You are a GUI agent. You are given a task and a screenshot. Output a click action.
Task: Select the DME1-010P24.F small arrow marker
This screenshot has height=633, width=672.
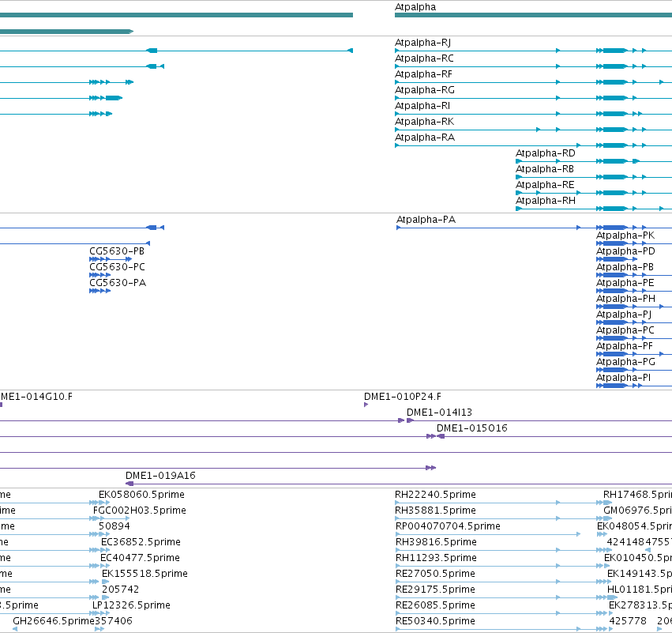click(366, 405)
